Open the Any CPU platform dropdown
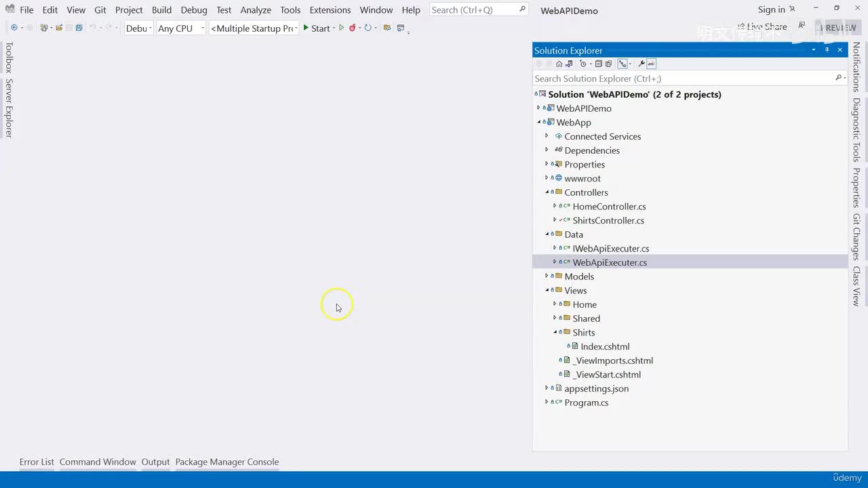The height and width of the screenshot is (488, 868). pos(180,28)
